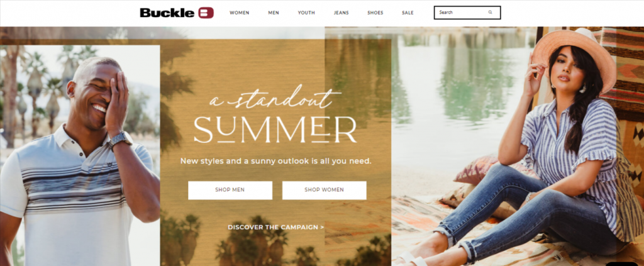The image size is (644, 266).
Task: Go home via the Buckle wordmark
Action: [168, 13]
